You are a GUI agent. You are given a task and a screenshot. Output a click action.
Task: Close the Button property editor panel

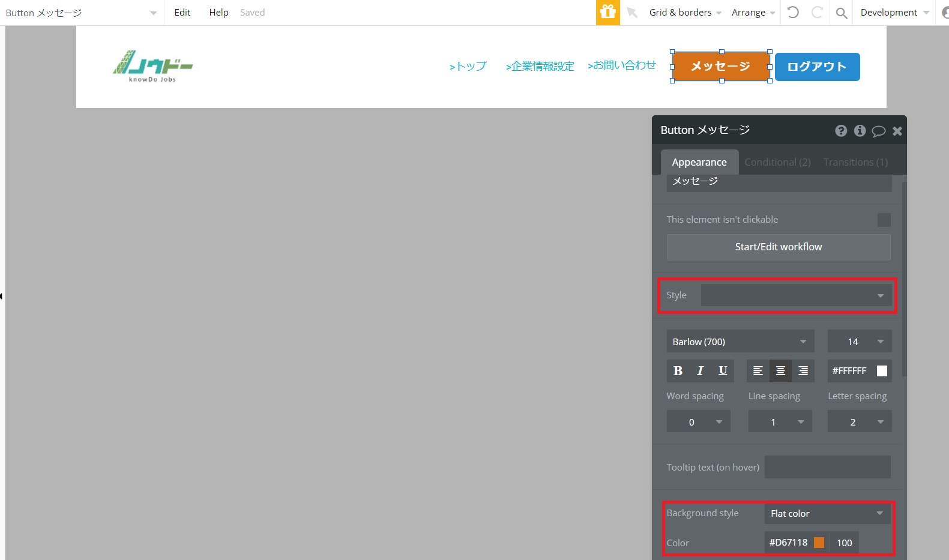[897, 131]
